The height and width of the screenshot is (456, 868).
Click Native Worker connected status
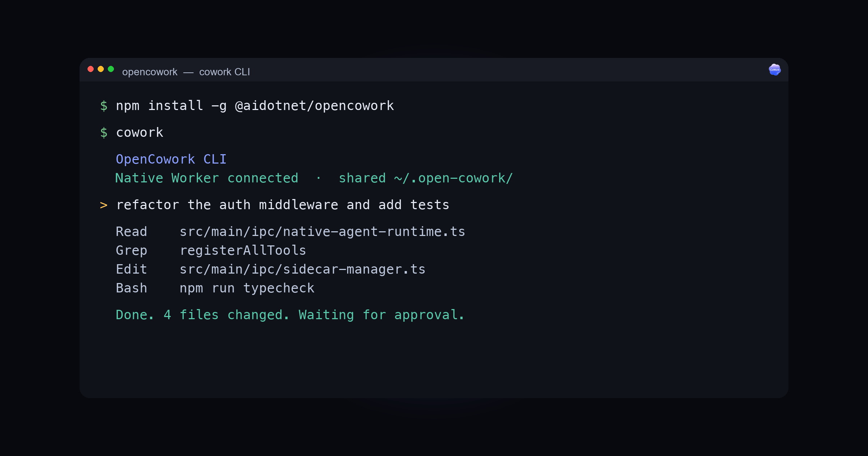(x=207, y=178)
